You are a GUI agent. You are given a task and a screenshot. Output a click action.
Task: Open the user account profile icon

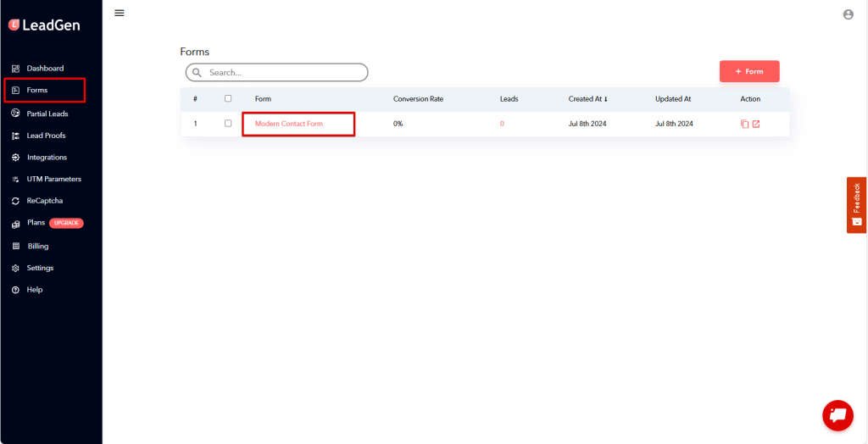pos(848,14)
